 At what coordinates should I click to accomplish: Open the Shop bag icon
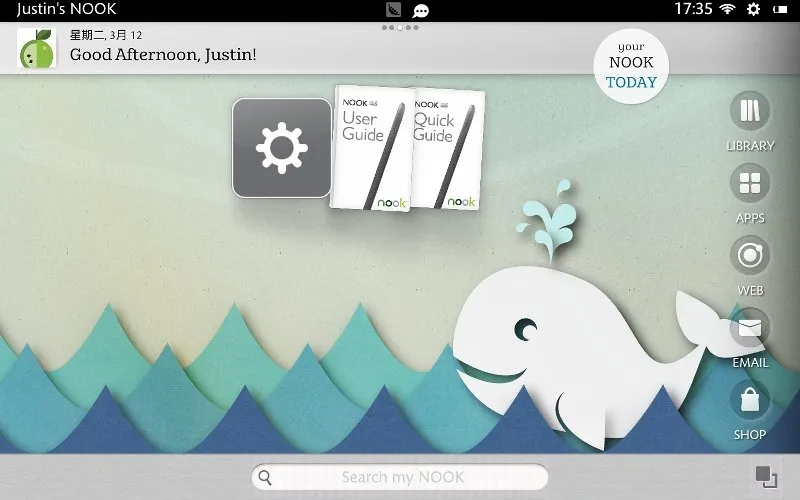tap(749, 399)
